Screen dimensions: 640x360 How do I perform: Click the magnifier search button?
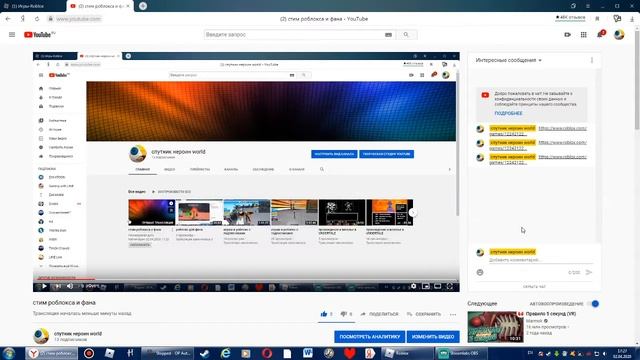[406, 35]
